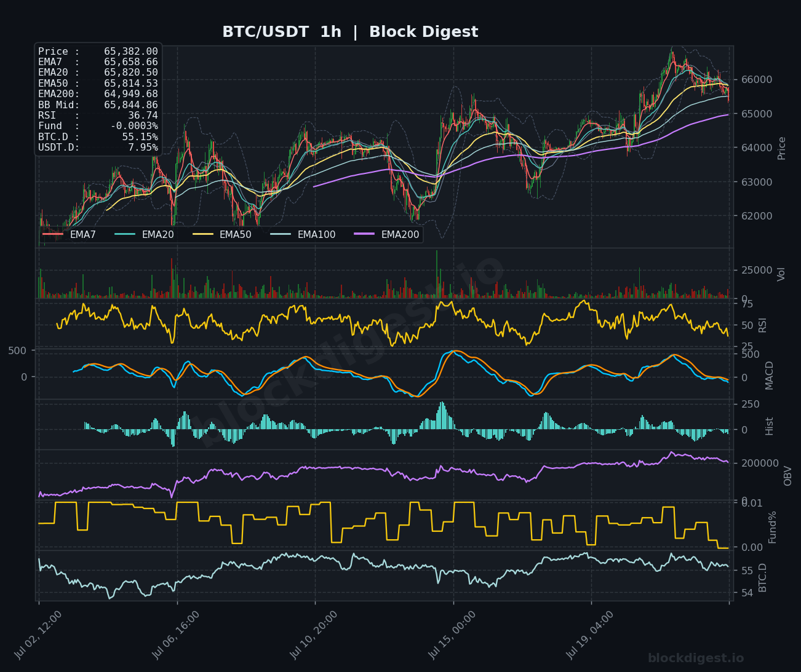Click the OBV axis title
The image size is (801, 672).
coord(788,476)
